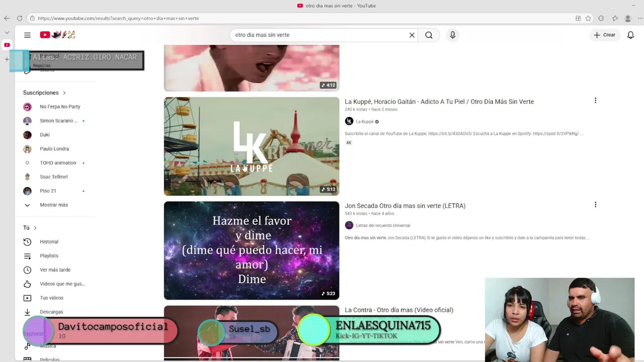This screenshot has height=362, width=644.
Task: Open the La Kuppé channel name
Action: point(365,122)
